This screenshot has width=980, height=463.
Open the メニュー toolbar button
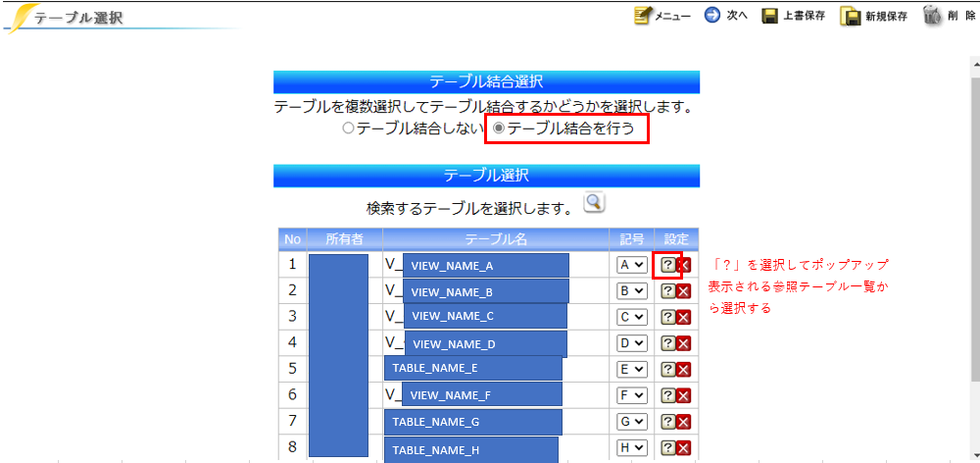tap(661, 16)
